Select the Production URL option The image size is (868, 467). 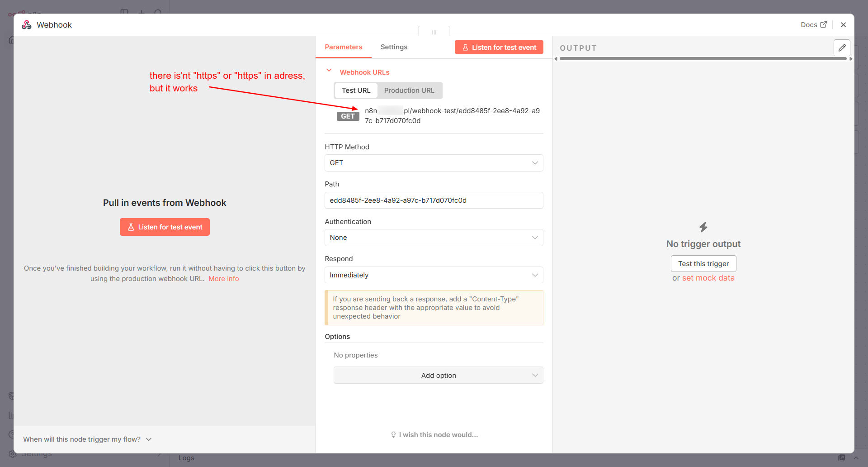coord(409,91)
